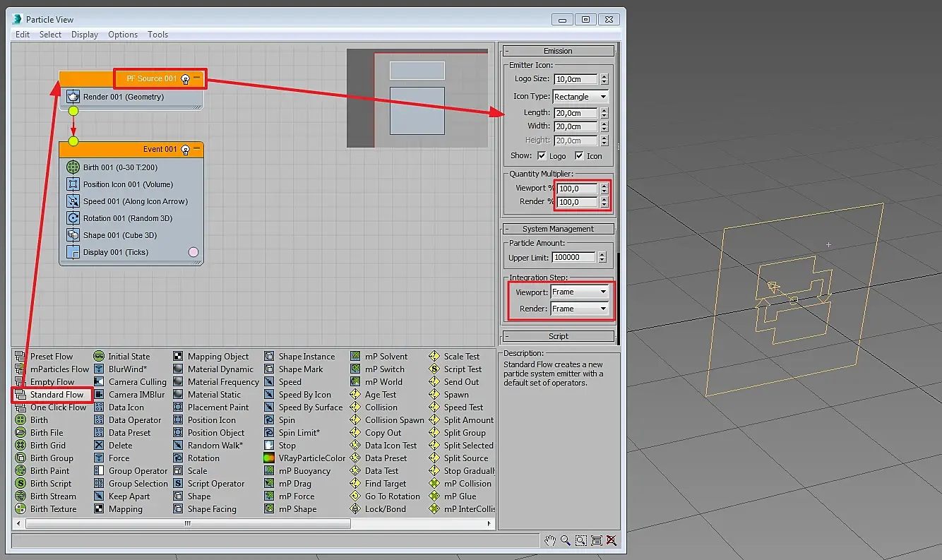Select the Pan hand tool
The image size is (942, 560).
click(551, 540)
